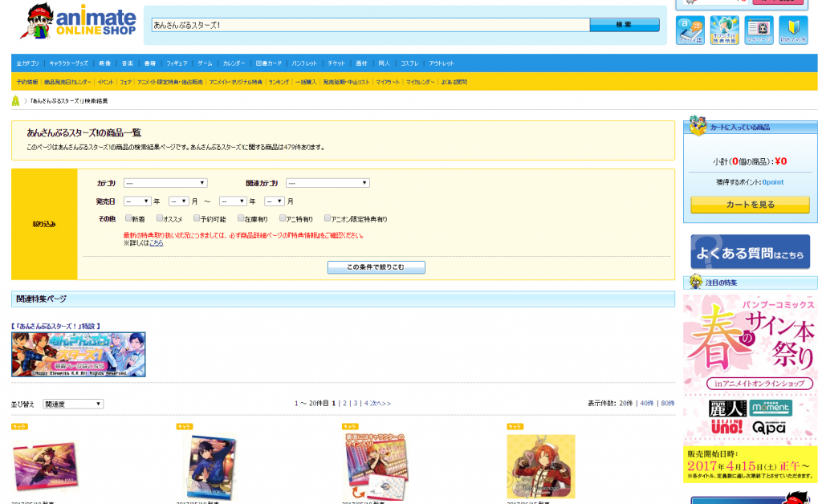The width and height of the screenshot is (822, 504).
Task: Open the 関連カテゴリ dropdown
Action: (328, 183)
